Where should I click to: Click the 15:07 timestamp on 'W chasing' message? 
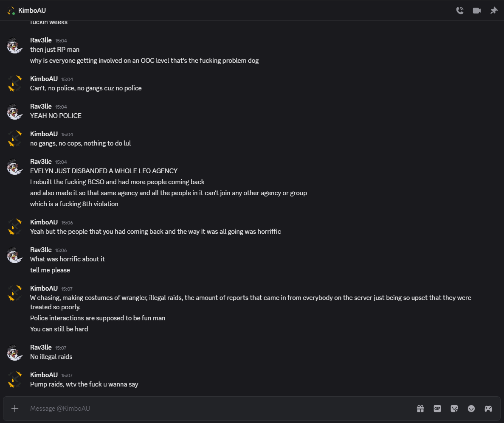67,289
